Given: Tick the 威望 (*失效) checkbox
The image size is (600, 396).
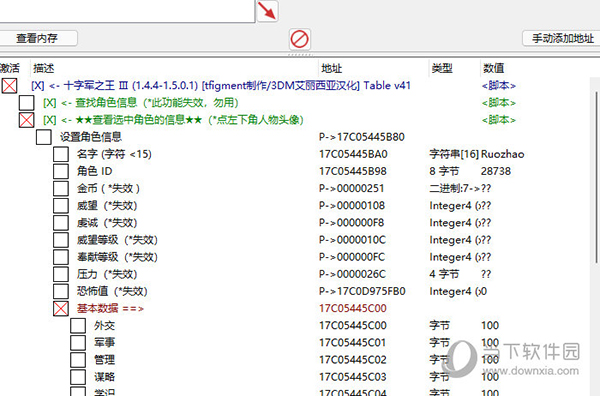Looking at the screenshot, I should coord(61,205).
